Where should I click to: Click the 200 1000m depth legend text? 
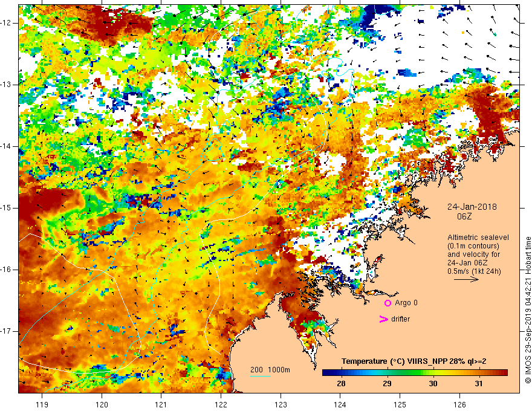tap(270, 370)
